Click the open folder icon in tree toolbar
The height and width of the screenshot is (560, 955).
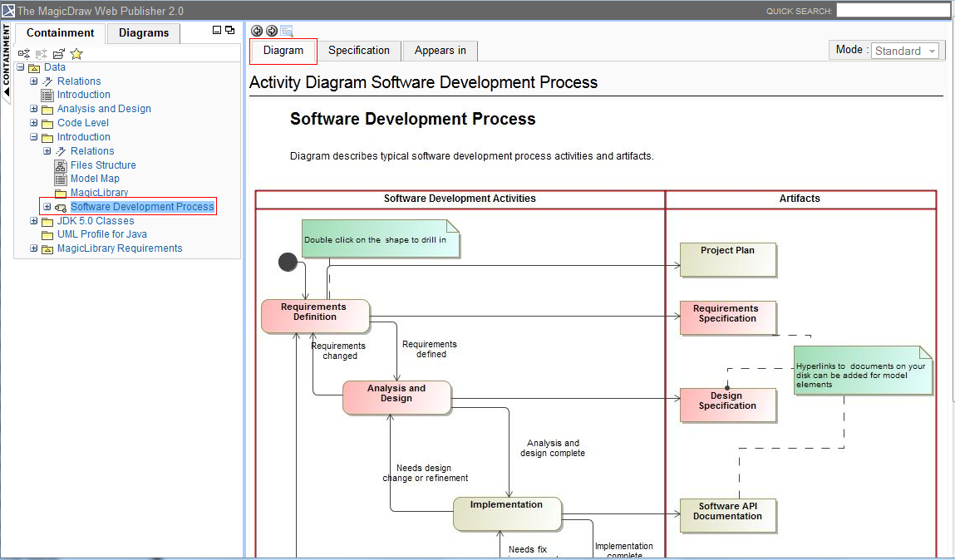59,53
